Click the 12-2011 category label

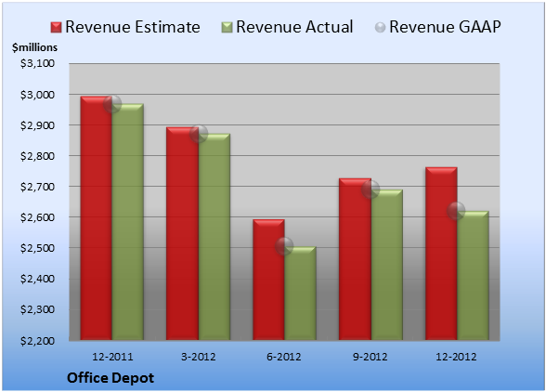[112, 357]
